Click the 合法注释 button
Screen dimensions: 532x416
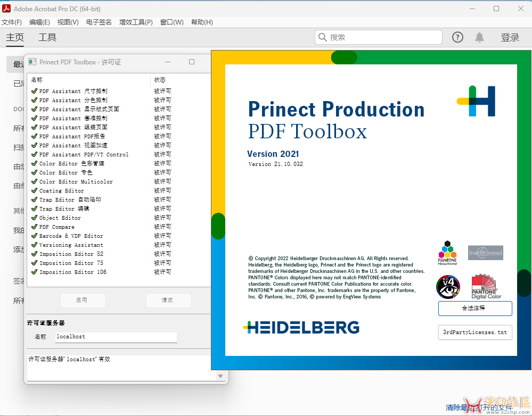tap(475, 309)
